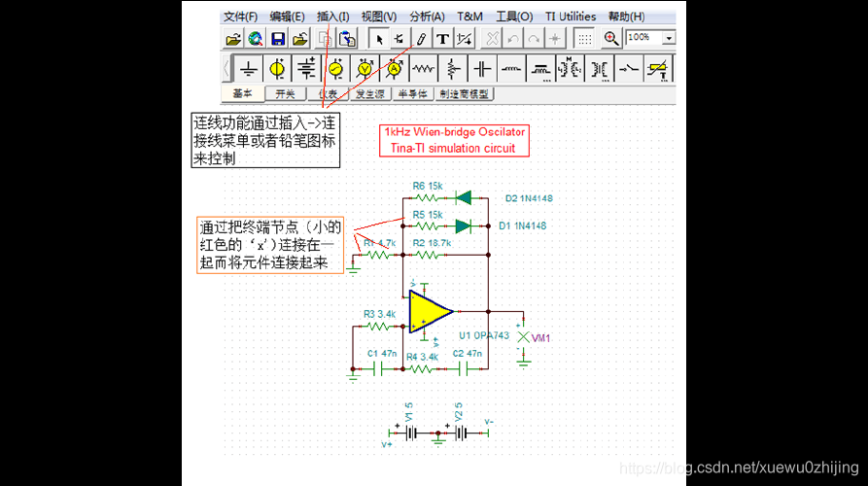This screenshot has height=486, width=868.
Task: Select the R6 15k label
Action: pyautogui.click(x=428, y=186)
